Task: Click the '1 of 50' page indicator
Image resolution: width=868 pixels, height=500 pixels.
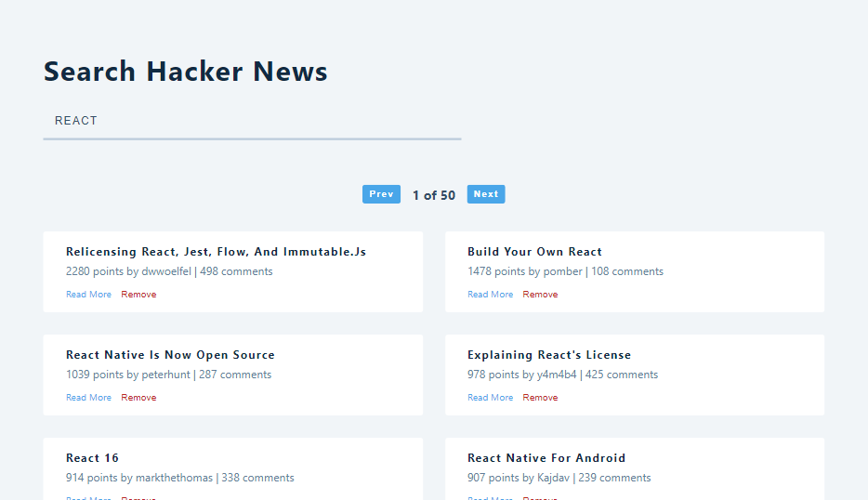Action: tap(433, 195)
